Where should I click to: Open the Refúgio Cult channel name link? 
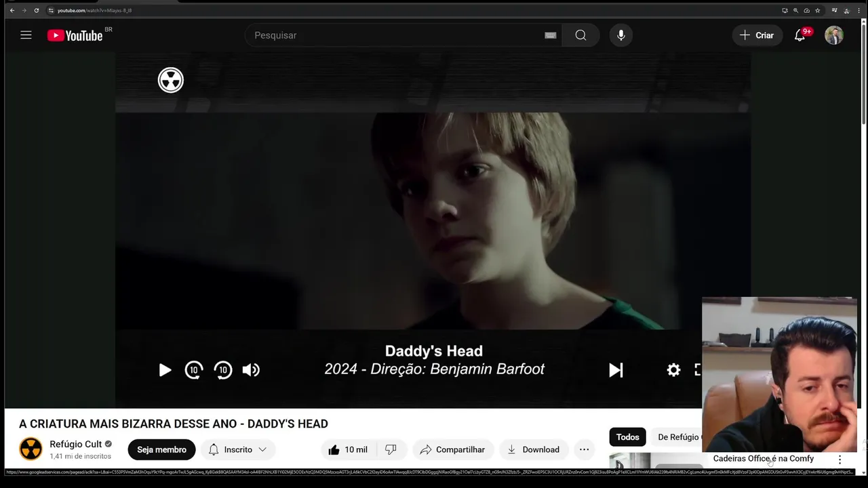pyautogui.click(x=75, y=444)
